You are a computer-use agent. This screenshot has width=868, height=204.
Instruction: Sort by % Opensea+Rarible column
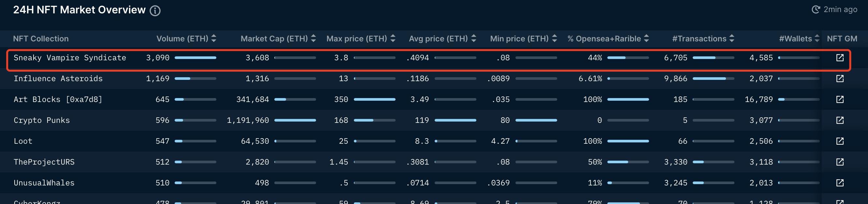(646, 38)
